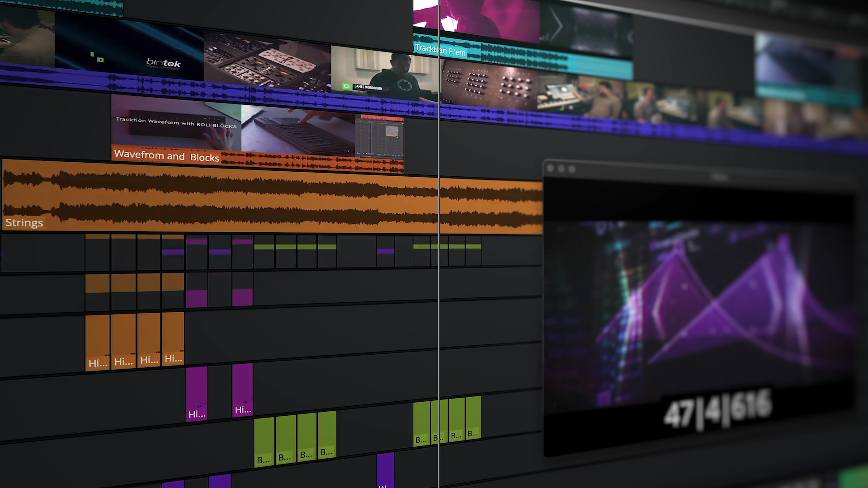Click the purple W... clip at bottom
Image resolution: width=868 pixels, height=488 pixels.
(x=385, y=470)
